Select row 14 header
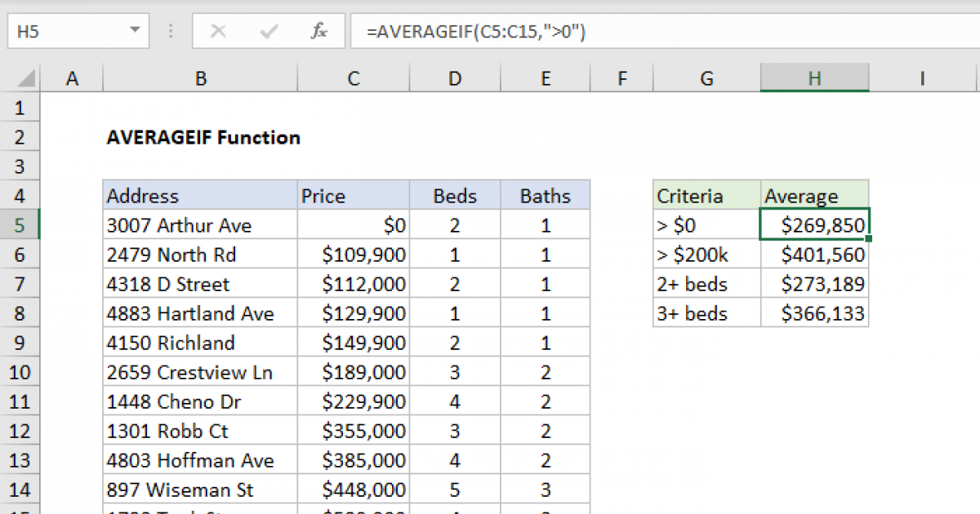980x514 pixels. [20, 490]
